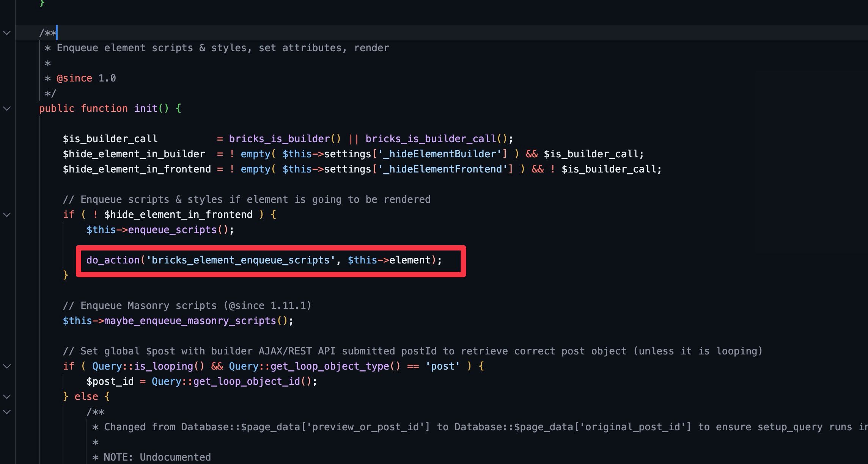Click the do_action function call
Image resolution: width=868 pixels, height=464 pixels.
coord(113,260)
